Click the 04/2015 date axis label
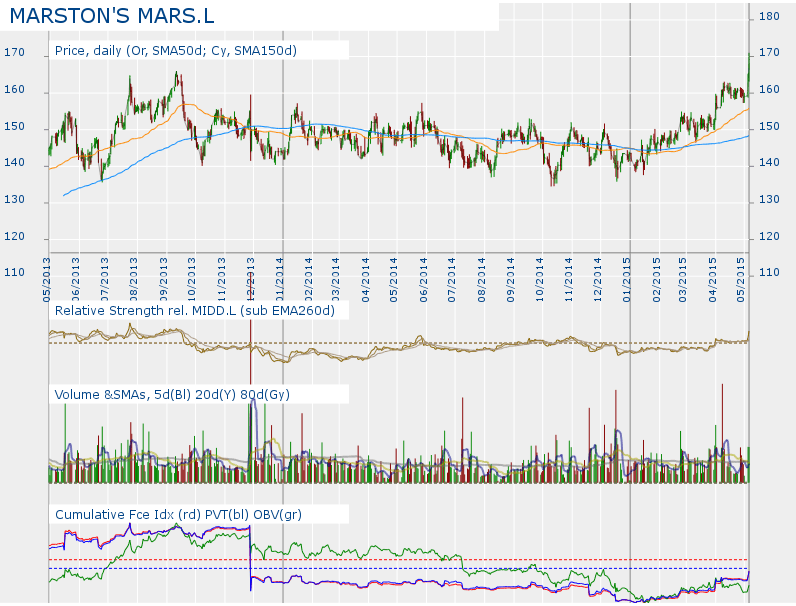 (713, 280)
